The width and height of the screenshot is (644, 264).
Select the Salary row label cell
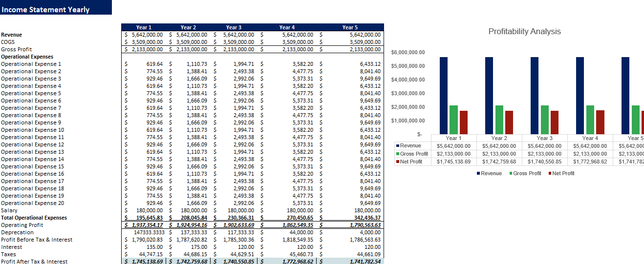pos(9,210)
